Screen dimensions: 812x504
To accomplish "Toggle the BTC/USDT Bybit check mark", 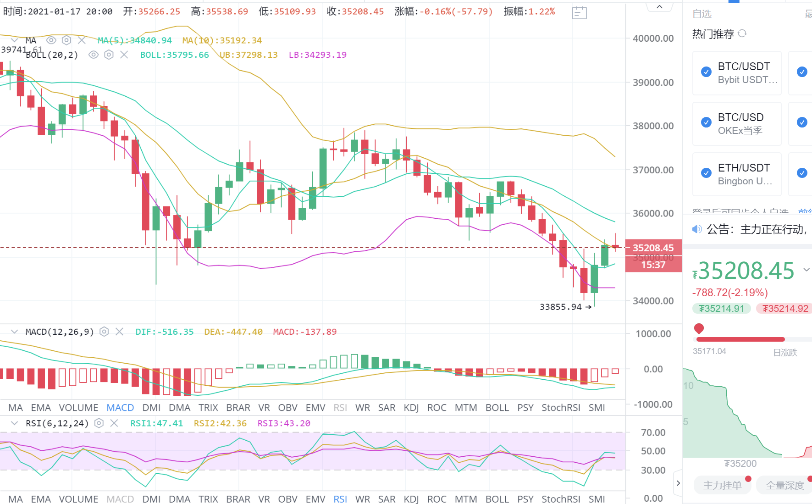I will pyautogui.click(x=707, y=72).
